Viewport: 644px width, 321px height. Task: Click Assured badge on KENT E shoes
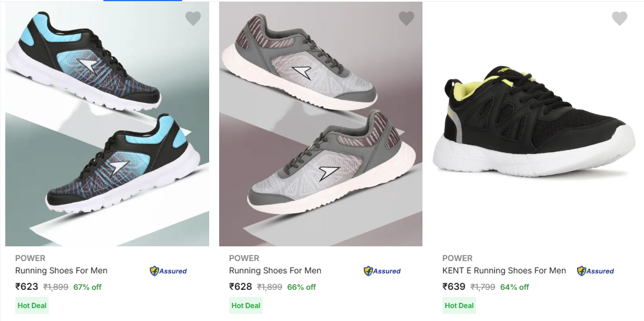(595, 271)
